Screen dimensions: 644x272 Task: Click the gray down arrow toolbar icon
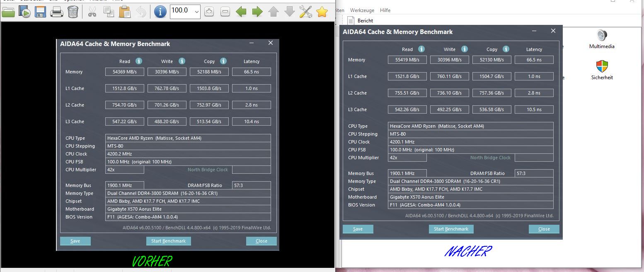pos(290,12)
